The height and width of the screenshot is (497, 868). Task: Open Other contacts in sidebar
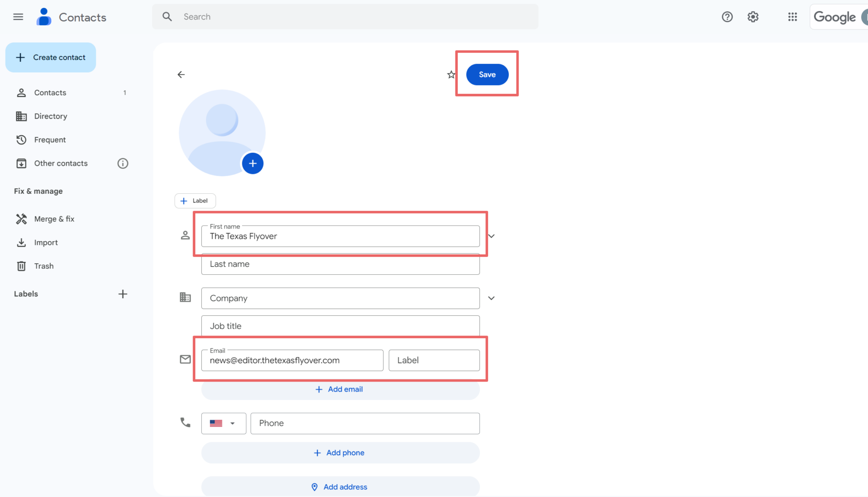coord(61,163)
